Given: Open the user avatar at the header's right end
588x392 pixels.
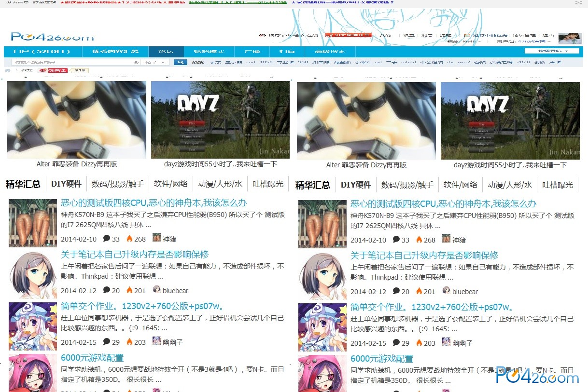Looking at the screenshot, I should point(570,38).
